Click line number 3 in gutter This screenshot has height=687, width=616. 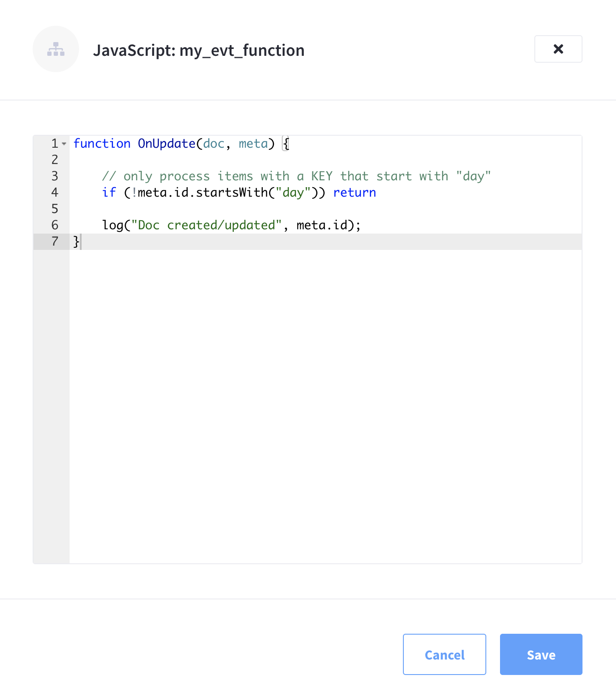[x=55, y=176]
